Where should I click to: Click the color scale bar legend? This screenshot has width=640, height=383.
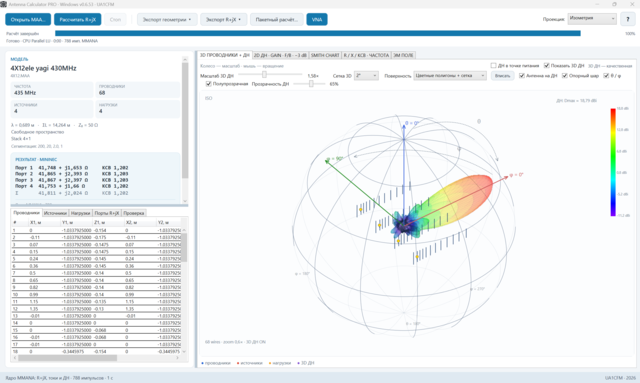tap(613, 162)
